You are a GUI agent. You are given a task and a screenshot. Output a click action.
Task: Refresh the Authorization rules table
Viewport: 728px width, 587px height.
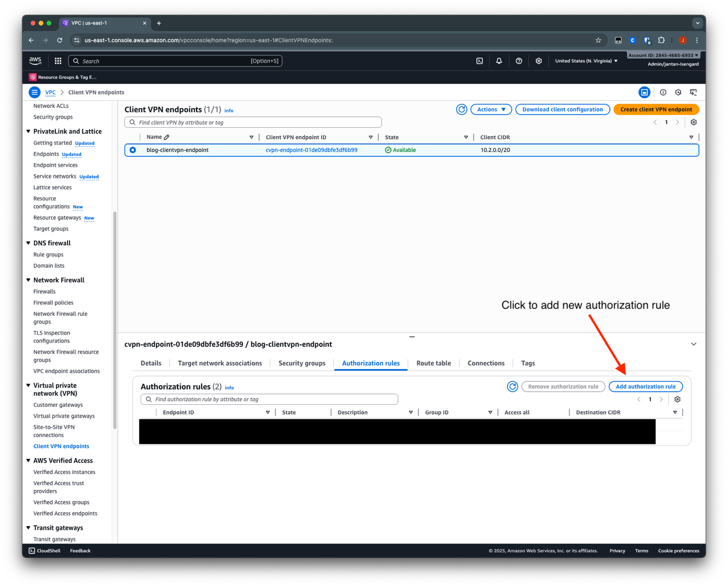(512, 386)
